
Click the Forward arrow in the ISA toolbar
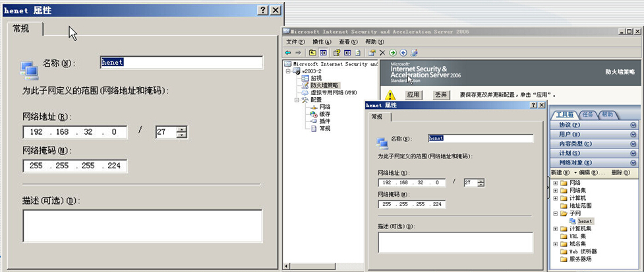298,52
